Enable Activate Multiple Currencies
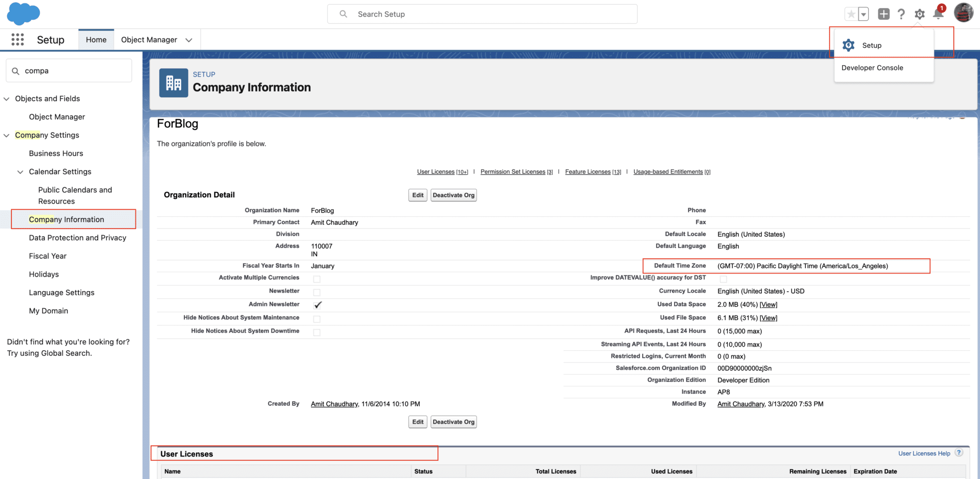The width and height of the screenshot is (980, 479). click(x=317, y=278)
